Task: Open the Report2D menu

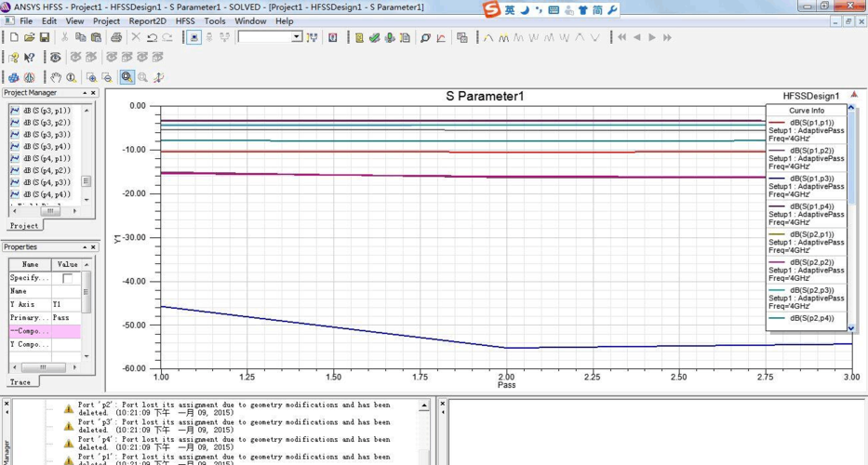Action: [147, 21]
